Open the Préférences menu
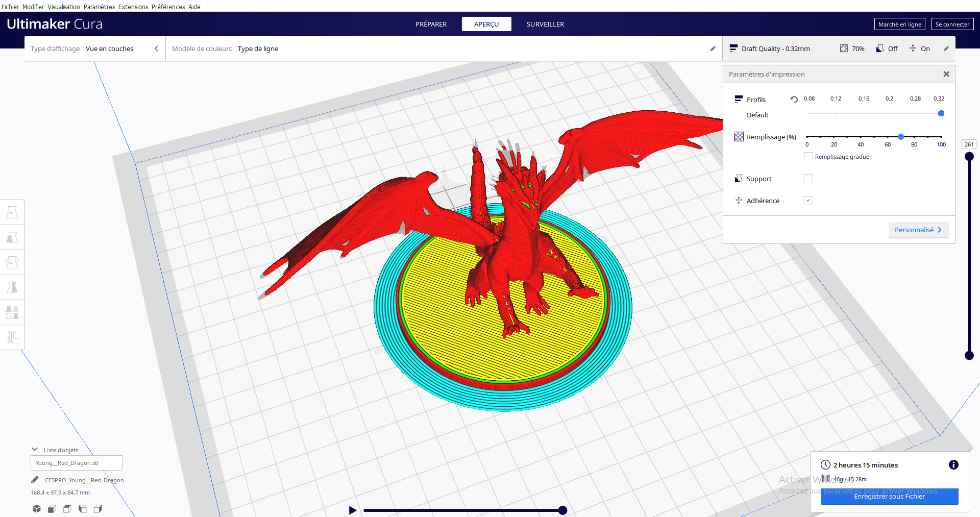Viewport: 980px width, 517px height. pyautogui.click(x=168, y=7)
